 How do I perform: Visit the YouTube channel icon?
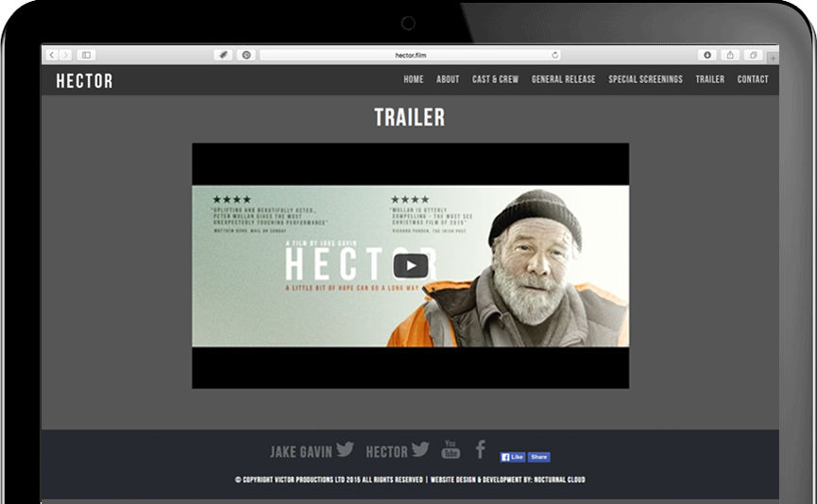tap(450, 449)
